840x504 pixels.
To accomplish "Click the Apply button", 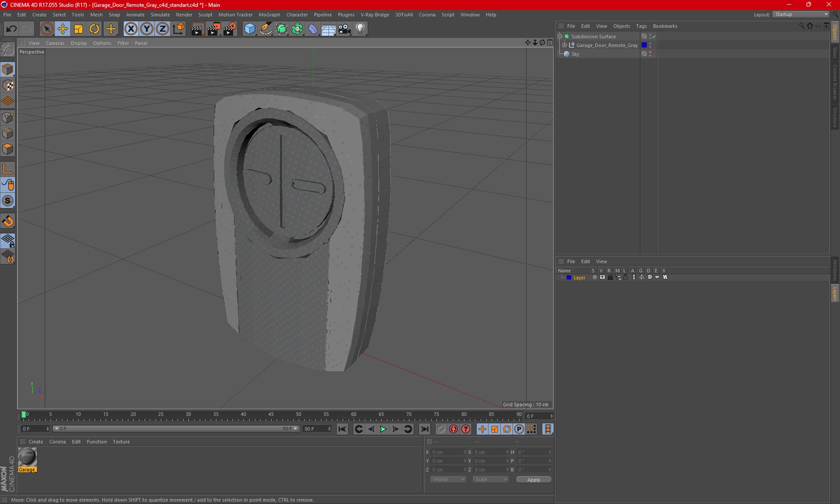I will (x=534, y=480).
